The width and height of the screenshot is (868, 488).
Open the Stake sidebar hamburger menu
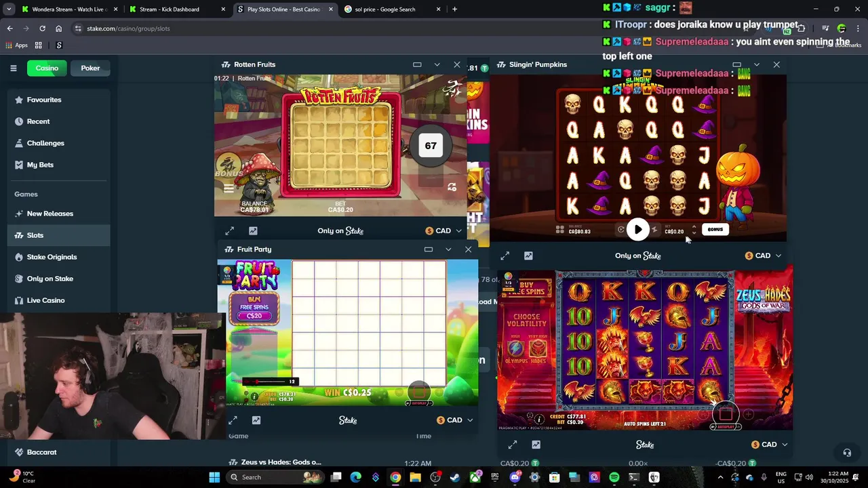click(13, 68)
